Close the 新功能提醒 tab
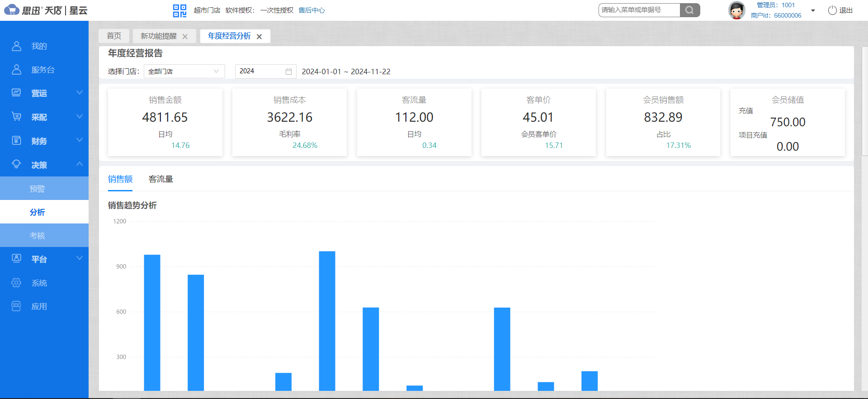The height and width of the screenshot is (399, 868). 185,37
